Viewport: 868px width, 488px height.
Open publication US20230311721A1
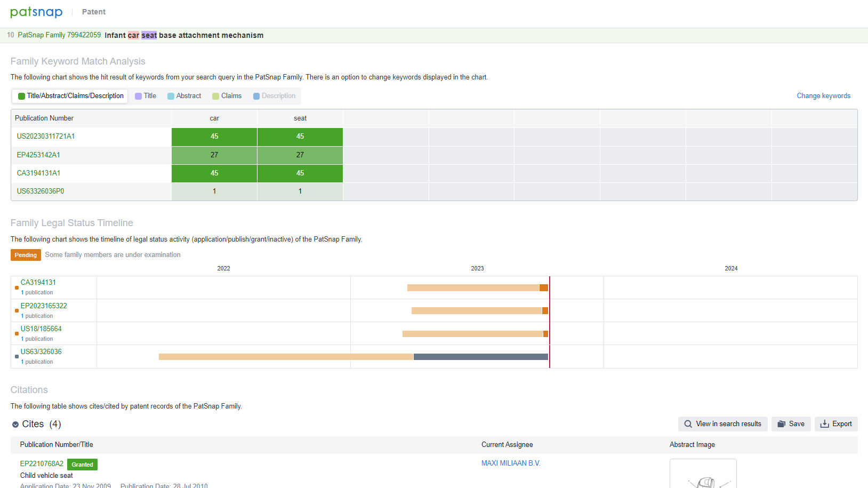(x=46, y=137)
